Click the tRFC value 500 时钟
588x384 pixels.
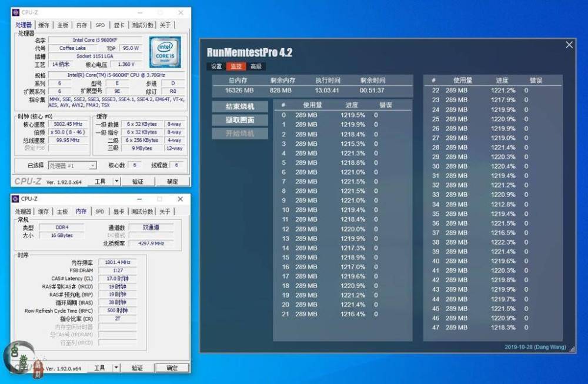coord(118,311)
